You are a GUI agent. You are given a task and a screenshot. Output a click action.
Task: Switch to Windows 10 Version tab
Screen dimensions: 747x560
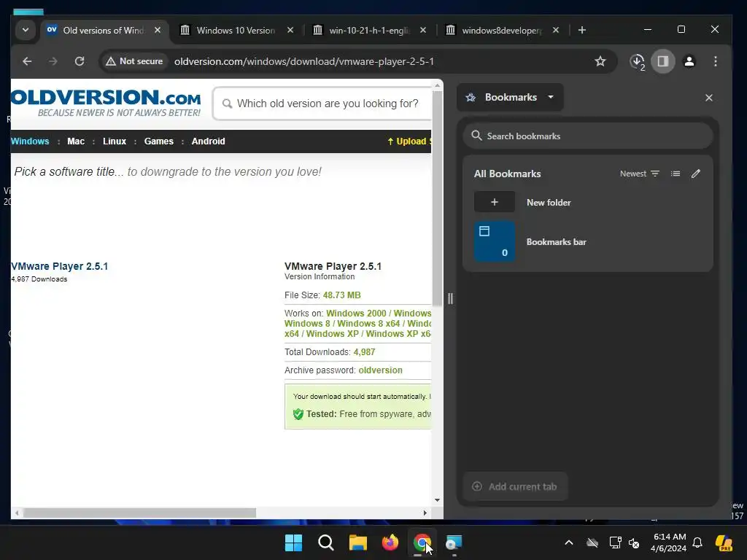pos(236,31)
